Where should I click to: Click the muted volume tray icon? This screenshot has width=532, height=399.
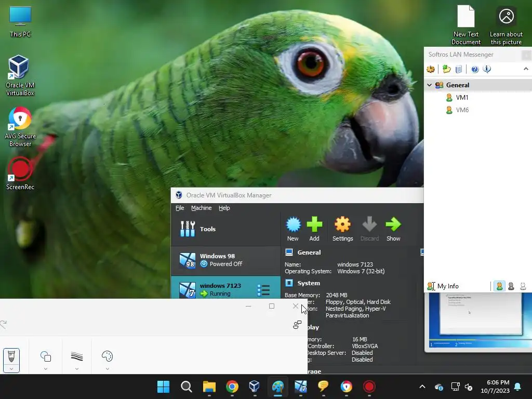click(469, 387)
